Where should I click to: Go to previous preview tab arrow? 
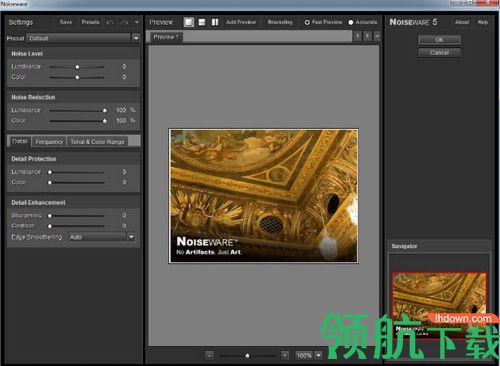point(357,36)
